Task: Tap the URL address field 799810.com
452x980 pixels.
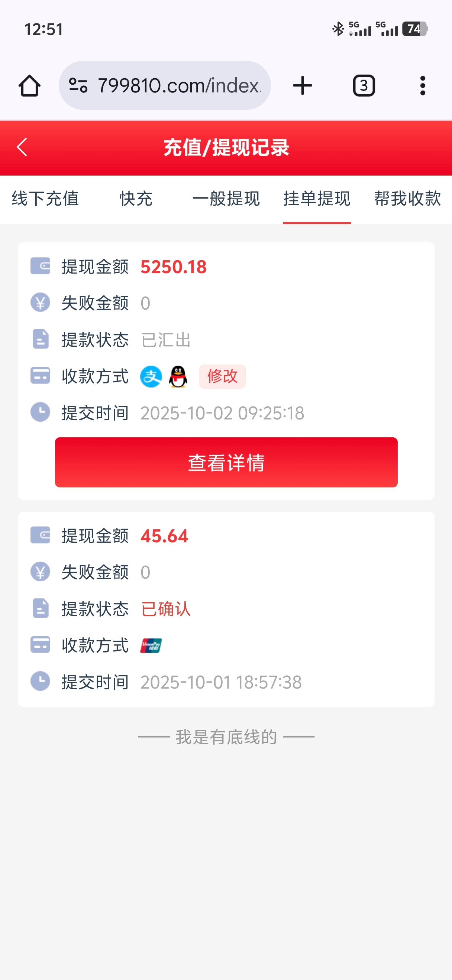Action: click(179, 86)
